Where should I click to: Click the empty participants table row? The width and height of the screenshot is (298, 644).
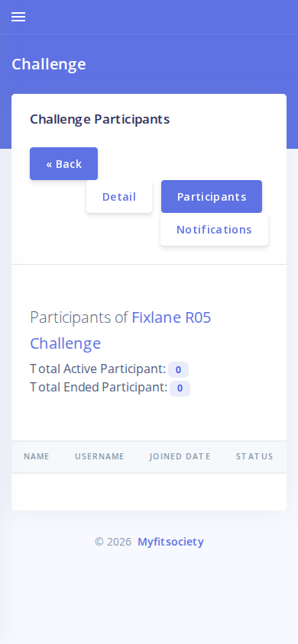(149, 491)
